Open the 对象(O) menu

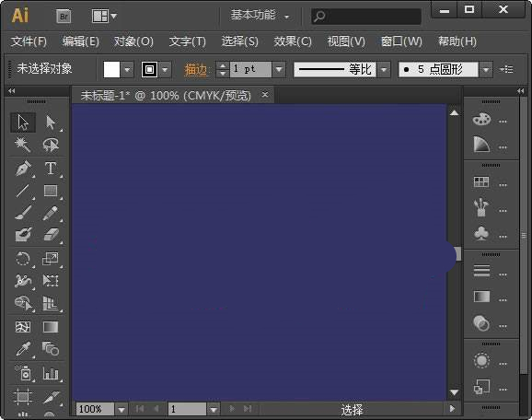pos(133,41)
